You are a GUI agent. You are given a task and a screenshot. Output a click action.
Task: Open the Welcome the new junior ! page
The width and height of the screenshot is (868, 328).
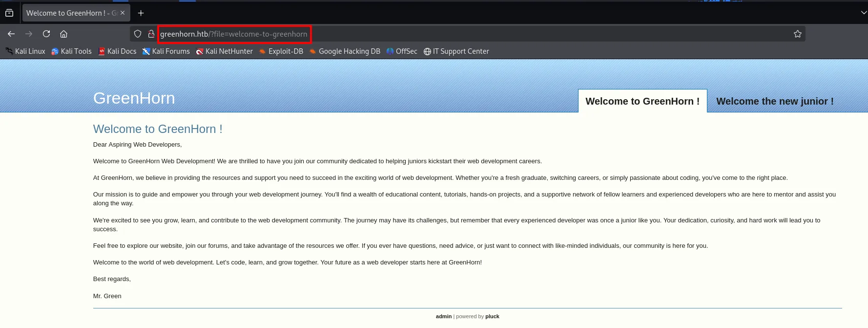tap(775, 101)
